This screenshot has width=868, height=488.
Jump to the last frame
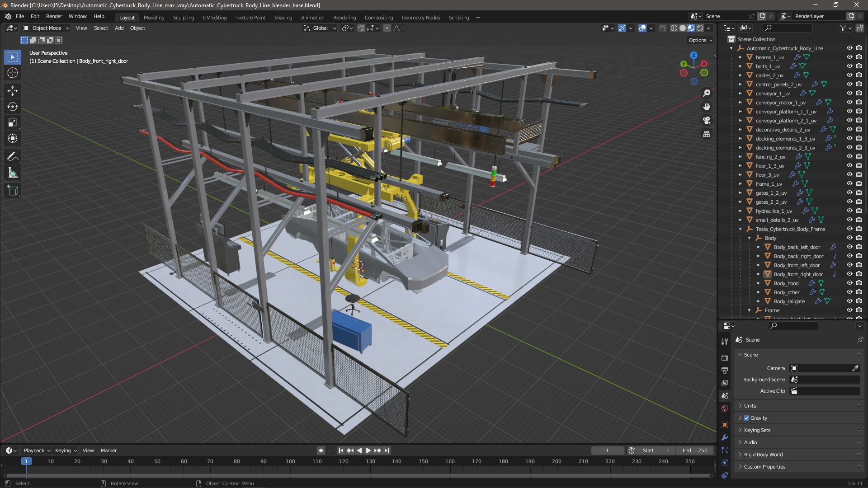[387, 450]
